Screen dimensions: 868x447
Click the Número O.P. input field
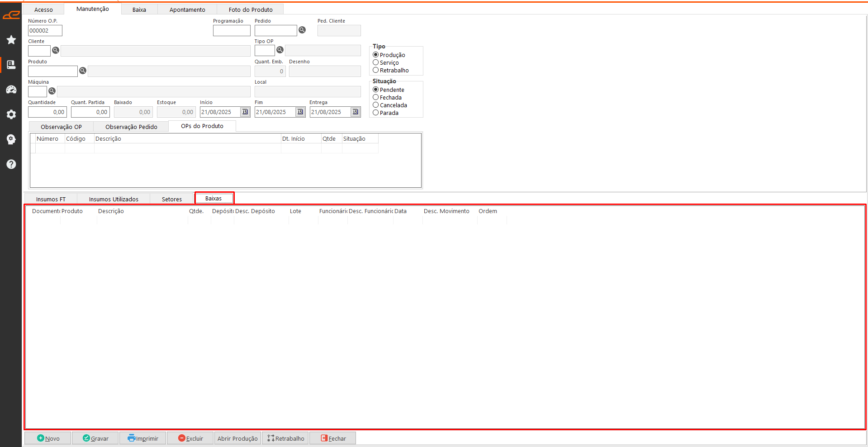45,31
